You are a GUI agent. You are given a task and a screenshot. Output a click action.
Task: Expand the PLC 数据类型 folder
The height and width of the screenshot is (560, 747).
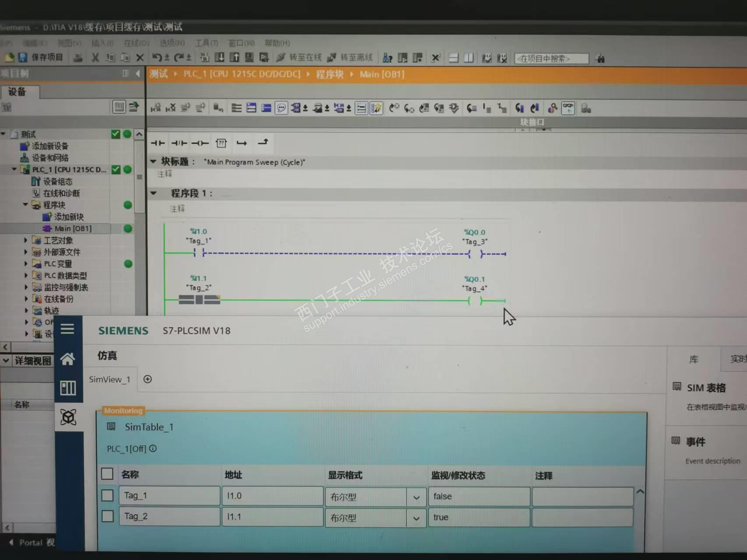25,275
